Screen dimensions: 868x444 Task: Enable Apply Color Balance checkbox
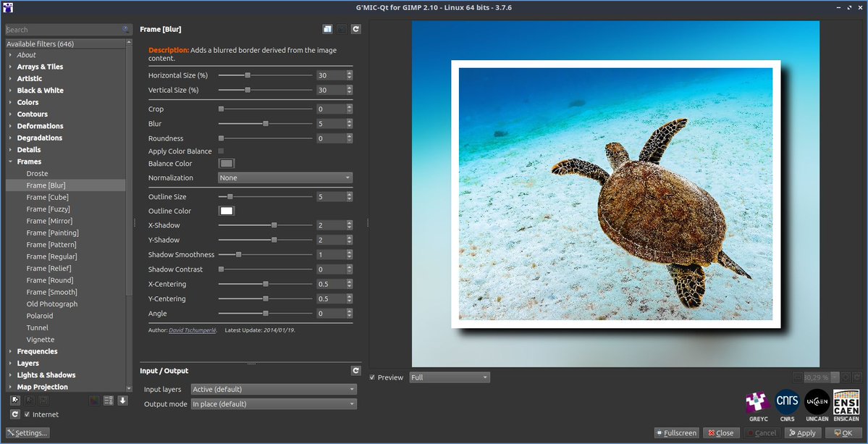222,151
